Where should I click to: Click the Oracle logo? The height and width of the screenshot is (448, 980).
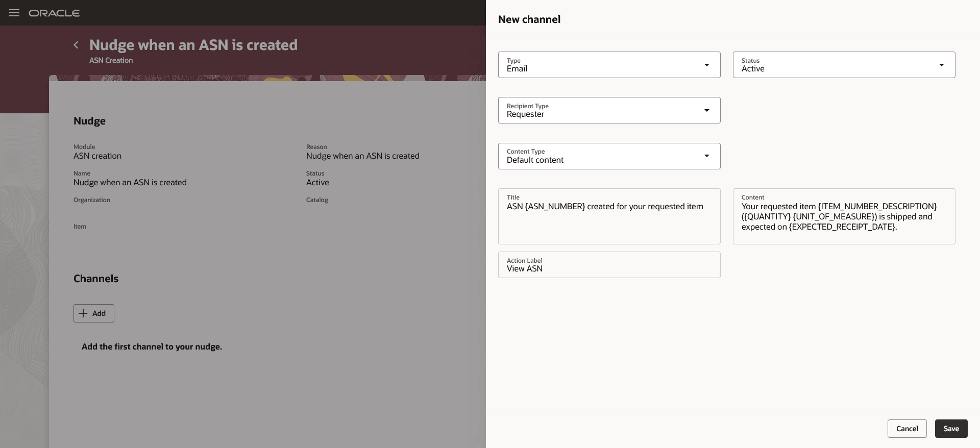click(x=54, y=13)
